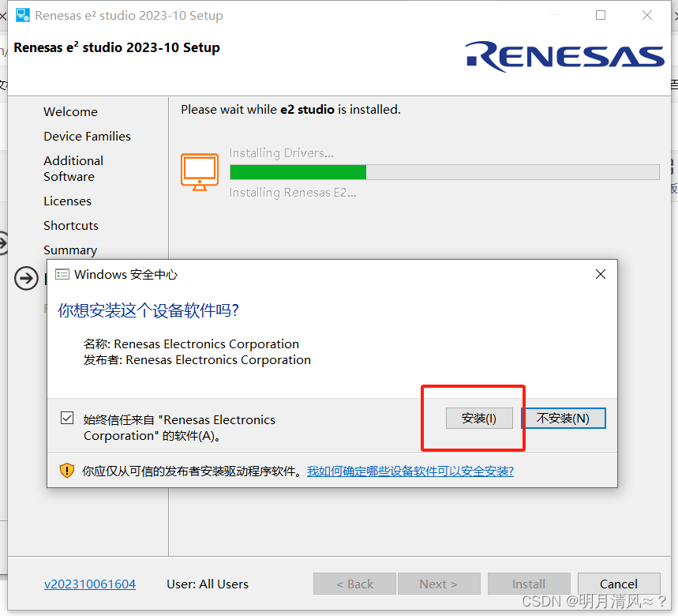
Task: Click the 'Installing Drivers...' status text
Action: [282, 153]
